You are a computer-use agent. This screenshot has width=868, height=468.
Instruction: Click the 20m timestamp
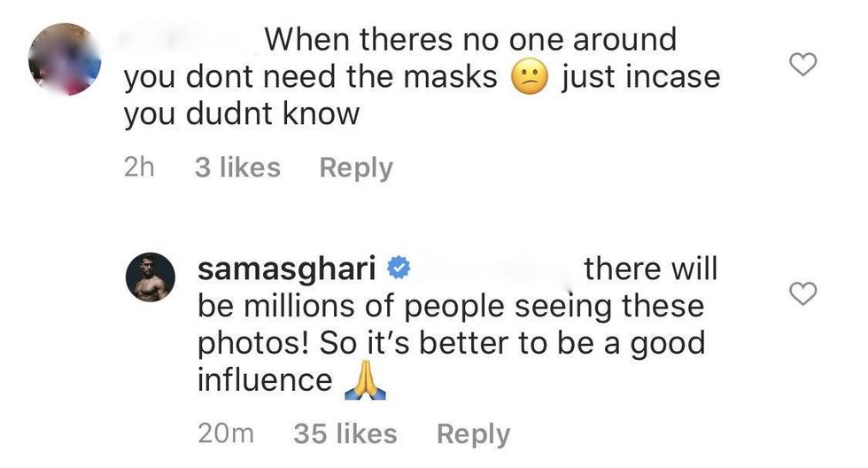click(227, 433)
